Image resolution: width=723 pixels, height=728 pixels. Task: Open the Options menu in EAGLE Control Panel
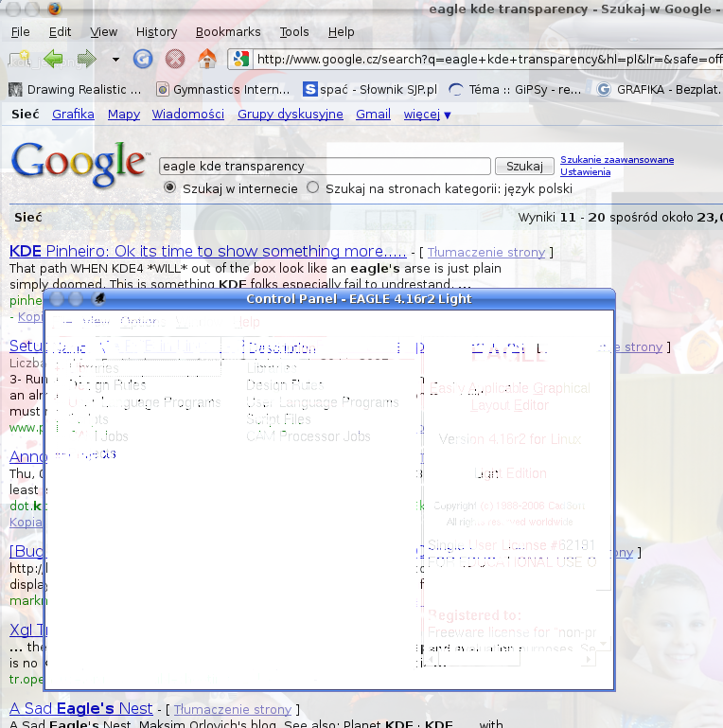[143, 321]
